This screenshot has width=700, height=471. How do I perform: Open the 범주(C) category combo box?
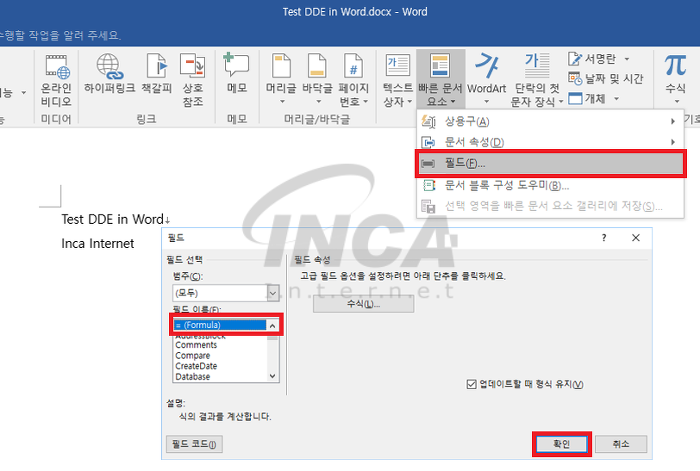[226, 293]
